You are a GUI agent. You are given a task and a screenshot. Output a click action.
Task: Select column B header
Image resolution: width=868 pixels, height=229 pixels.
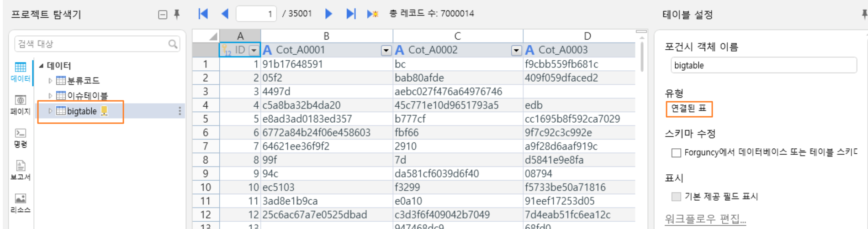(327, 36)
